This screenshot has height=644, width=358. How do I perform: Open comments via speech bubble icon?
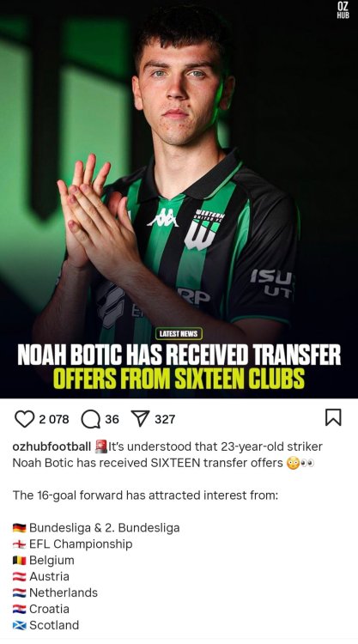pyautogui.click(x=91, y=419)
